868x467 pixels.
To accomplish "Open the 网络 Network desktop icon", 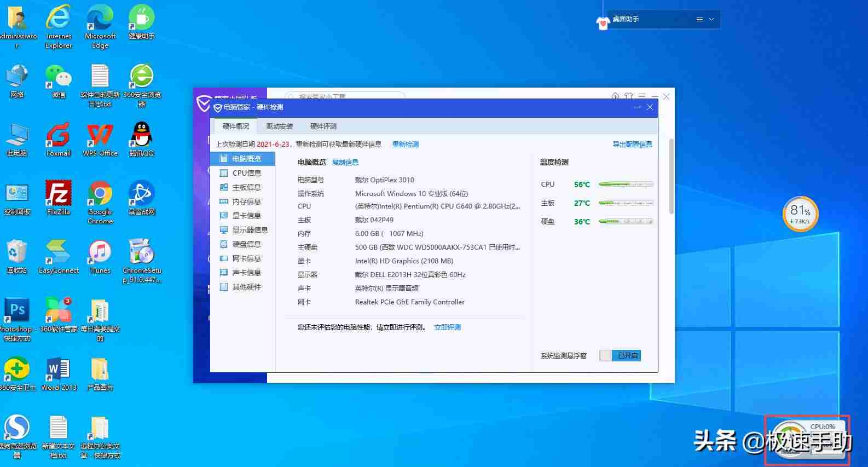I will coord(17,82).
